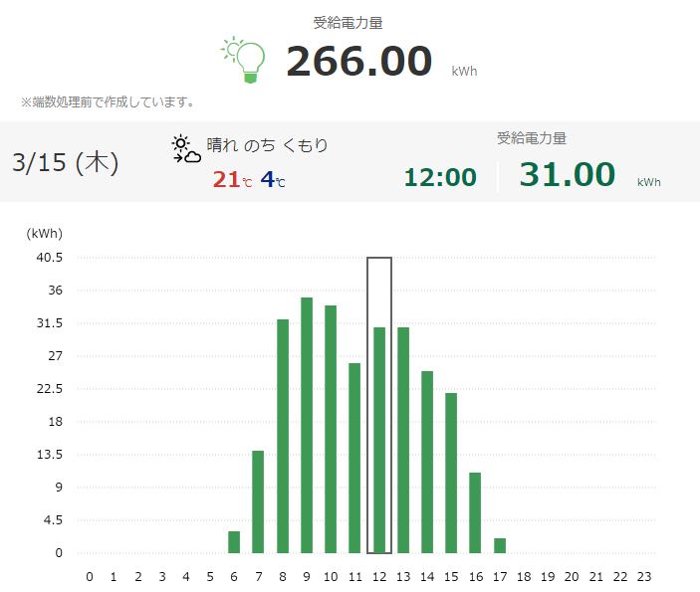Screen dimensions: 700x592
Task: Click the date 3/15 (木)
Action: tap(65, 162)
